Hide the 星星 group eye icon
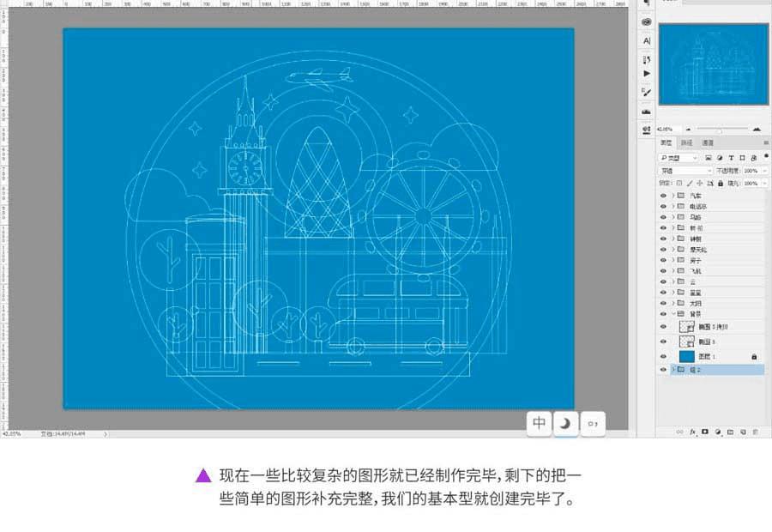The image size is (772, 532). pos(663,293)
